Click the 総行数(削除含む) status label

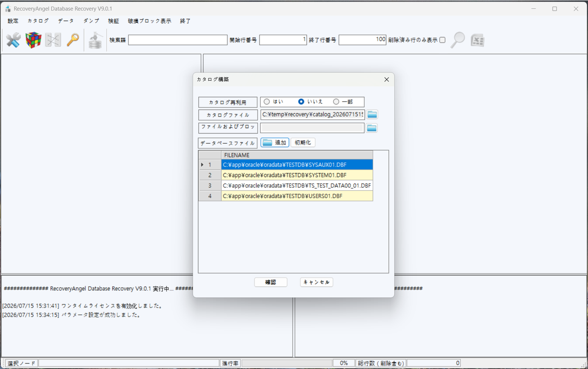click(x=381, y=363)
